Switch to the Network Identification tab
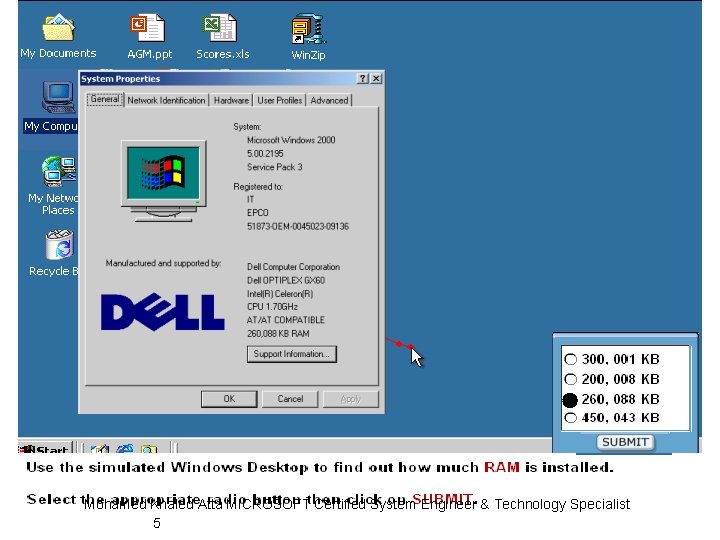Screen dimensions: 720x540 (166, 100)
